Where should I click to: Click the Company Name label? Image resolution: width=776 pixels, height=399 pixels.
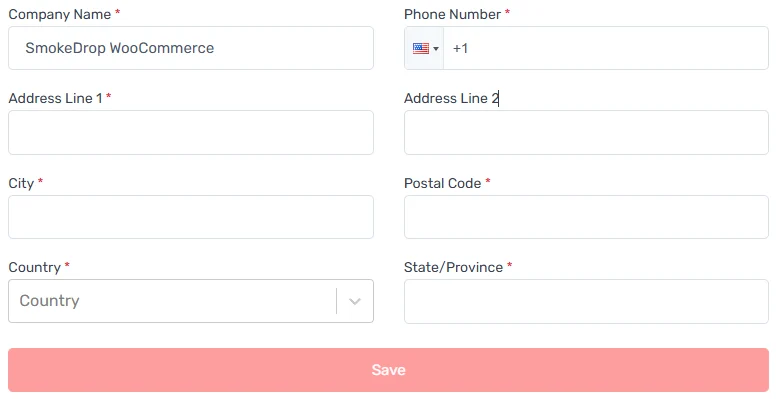[60, 14]
